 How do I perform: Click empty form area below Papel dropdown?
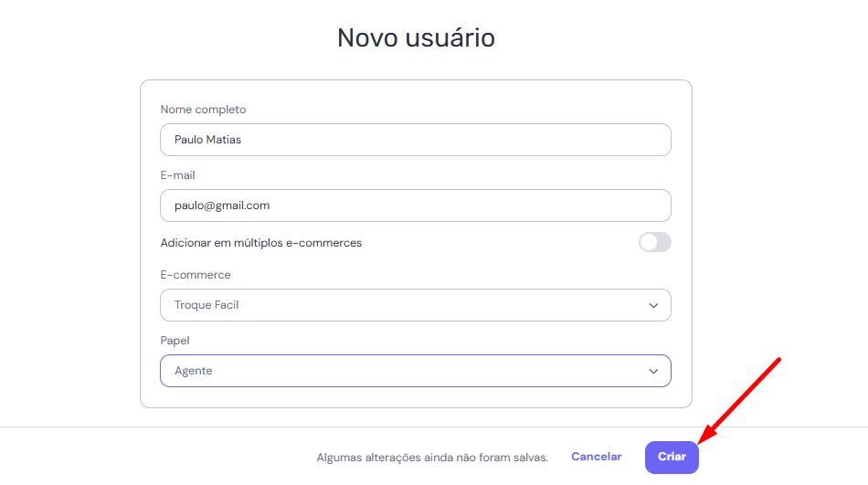[x=415, y=397]
